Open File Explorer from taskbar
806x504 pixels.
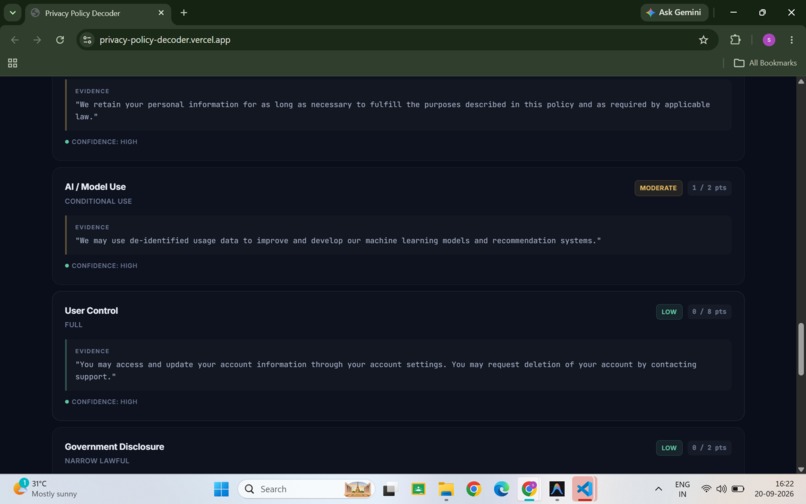click(446, 489)
